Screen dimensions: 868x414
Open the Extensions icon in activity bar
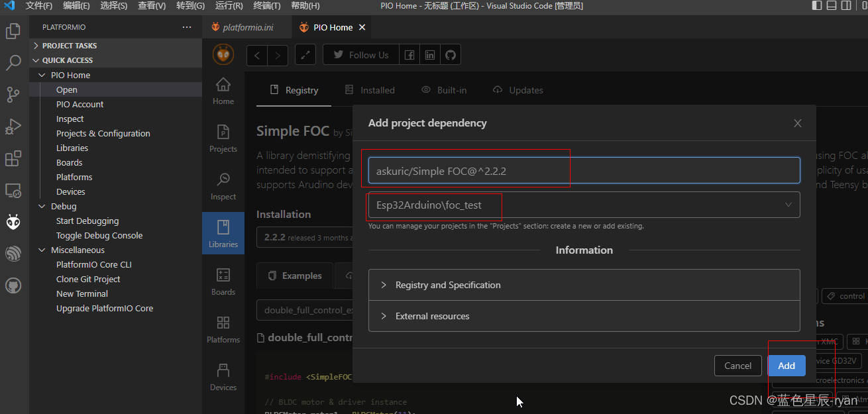[x=13, y=158]
